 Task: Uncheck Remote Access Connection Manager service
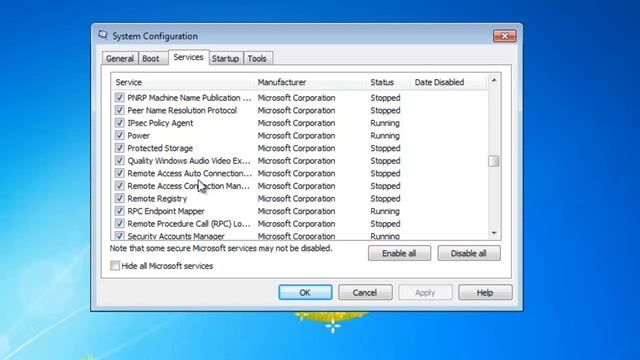[x=119, y=186]
